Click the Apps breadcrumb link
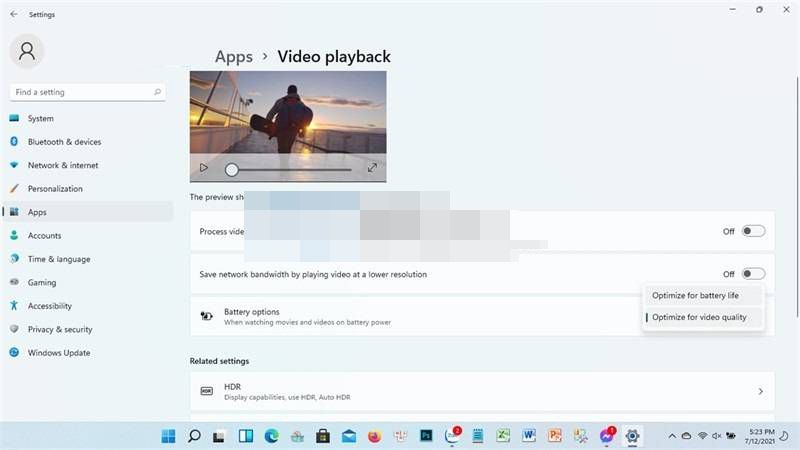Screen dimensions: 800x450 233,57
